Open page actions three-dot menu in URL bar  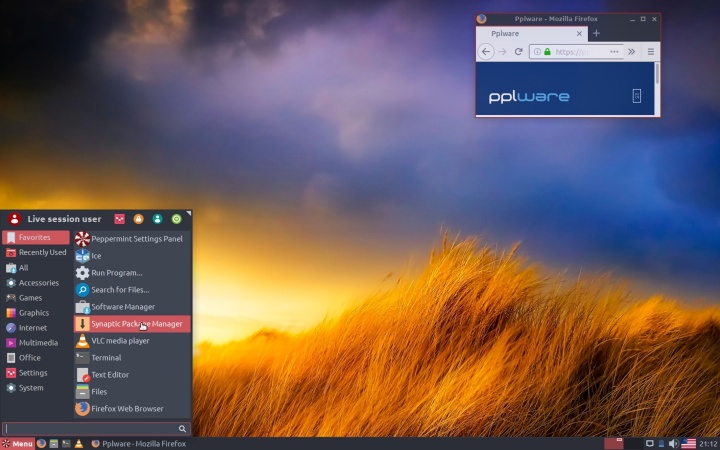coord(614,52)
